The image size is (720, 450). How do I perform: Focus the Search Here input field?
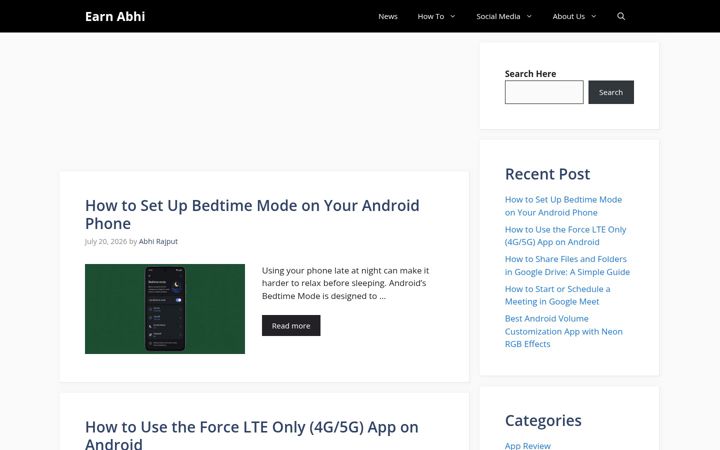[544, 92]
